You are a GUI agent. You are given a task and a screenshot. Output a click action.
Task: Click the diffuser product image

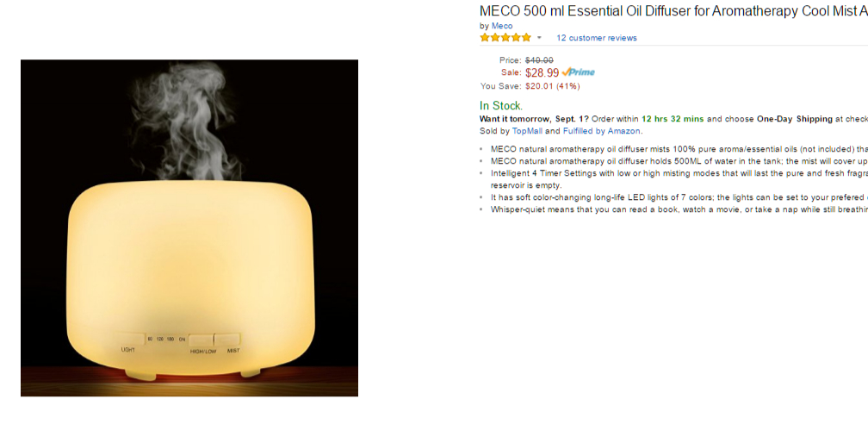[x=189, y=228]
